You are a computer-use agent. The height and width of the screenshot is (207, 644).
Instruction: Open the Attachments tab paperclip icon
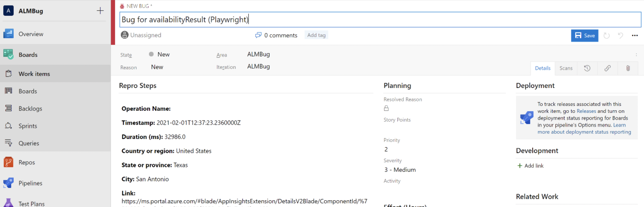click(628, 68)
